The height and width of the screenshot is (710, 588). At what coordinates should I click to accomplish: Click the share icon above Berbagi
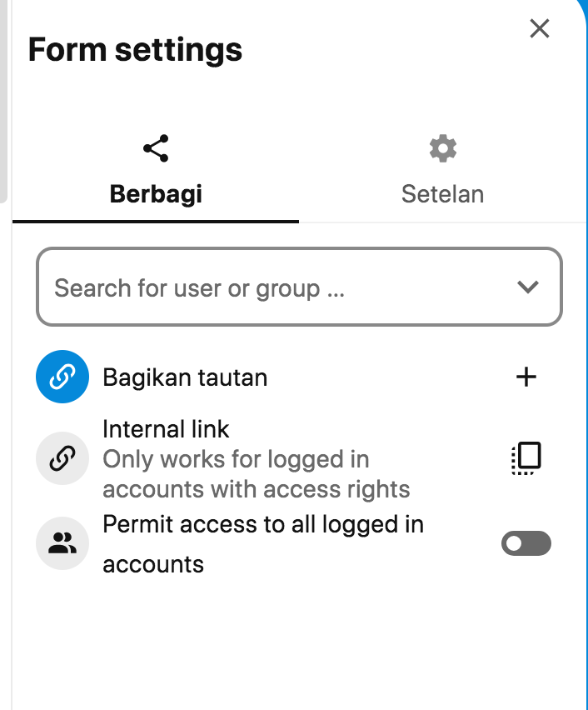pyautogui.click(x=156, y=148)
